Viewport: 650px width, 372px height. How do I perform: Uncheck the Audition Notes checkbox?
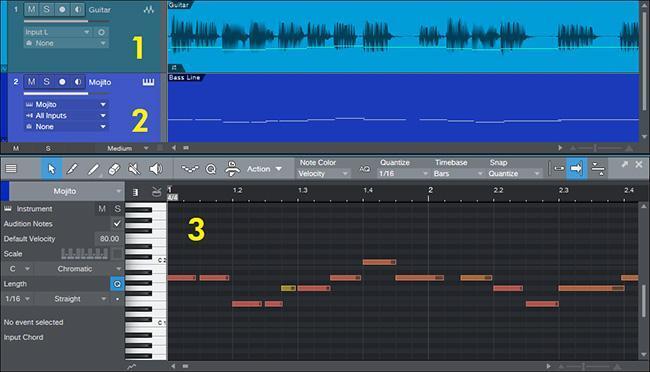click(117, 224)
